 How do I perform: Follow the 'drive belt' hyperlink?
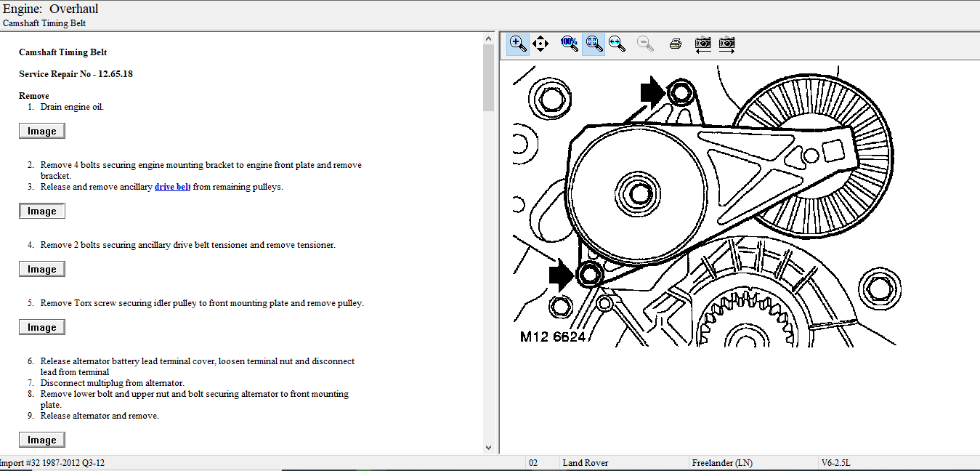172,187
